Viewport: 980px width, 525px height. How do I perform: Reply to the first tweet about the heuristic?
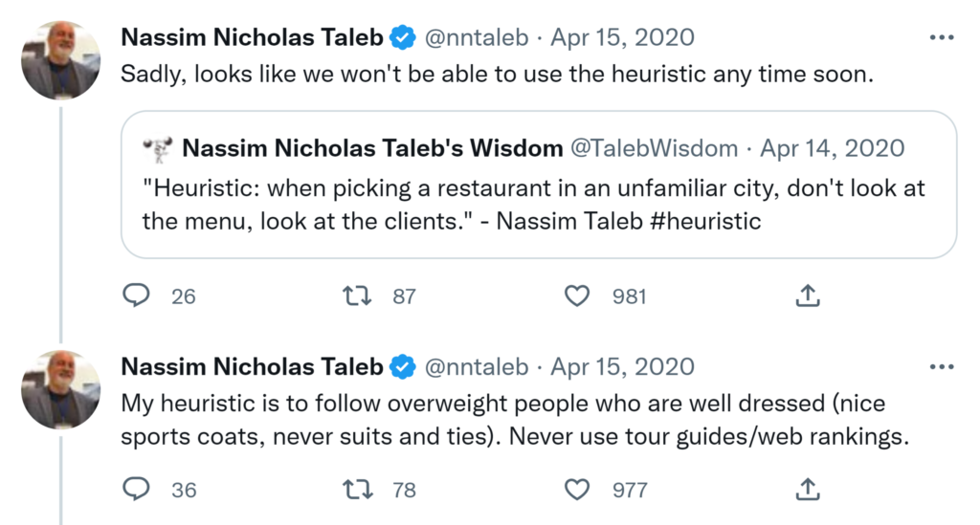(x=137, y=296)
